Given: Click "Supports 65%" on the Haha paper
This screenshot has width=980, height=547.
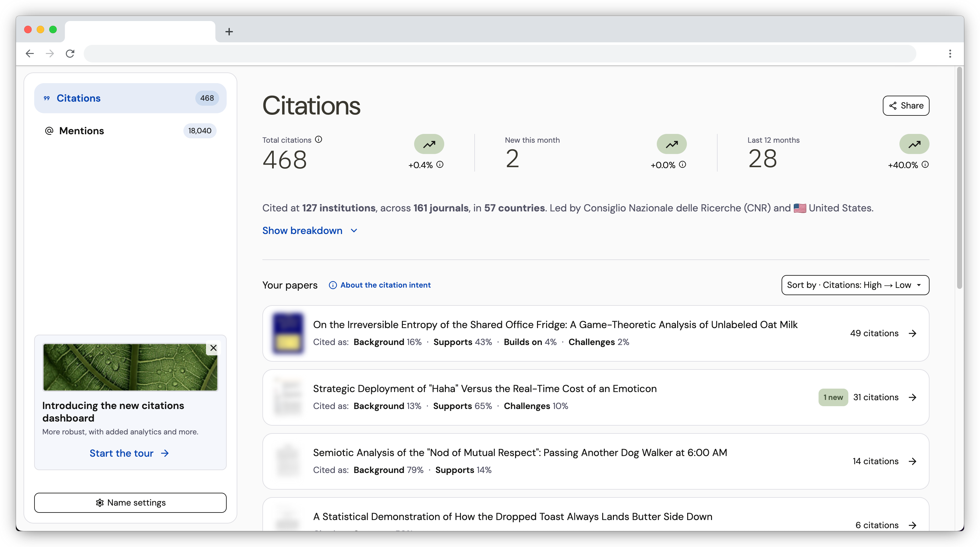Looking at the screenshot, I should pyautogui.click(x=462, y=406).
